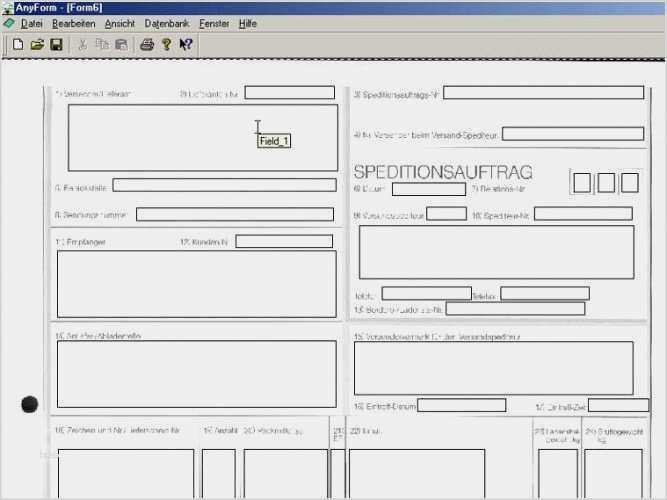The image size is (667, 500).
Task: Save the form with the floppy disk icon
Action: (x=56, y=44)
